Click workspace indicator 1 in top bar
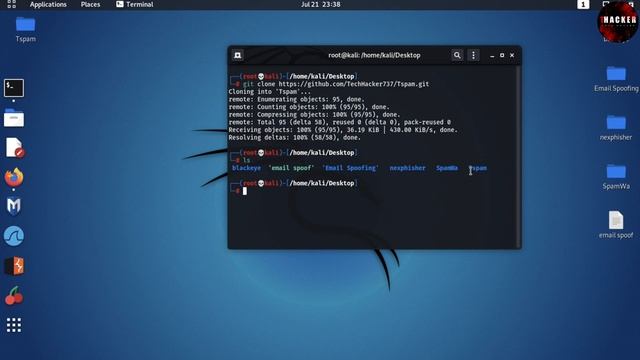The width and height of the screenshot is (640, 360). click(x=583, y=4)
